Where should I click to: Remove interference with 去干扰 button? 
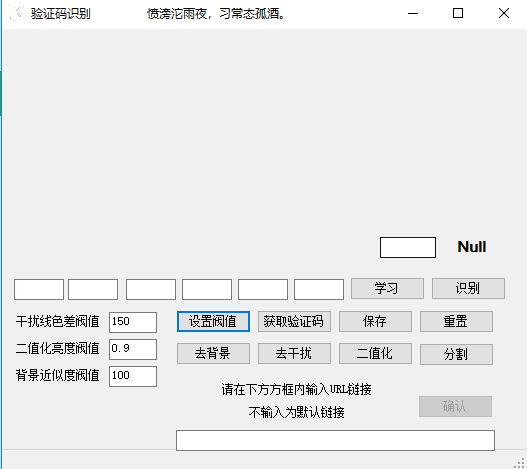[294, 353]
